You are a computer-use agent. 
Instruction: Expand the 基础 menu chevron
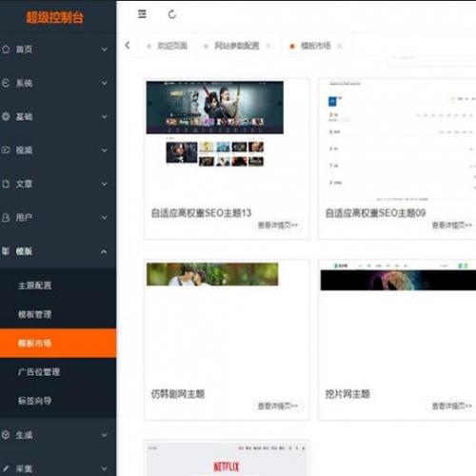pyautogui.click(x=104, y=117)
